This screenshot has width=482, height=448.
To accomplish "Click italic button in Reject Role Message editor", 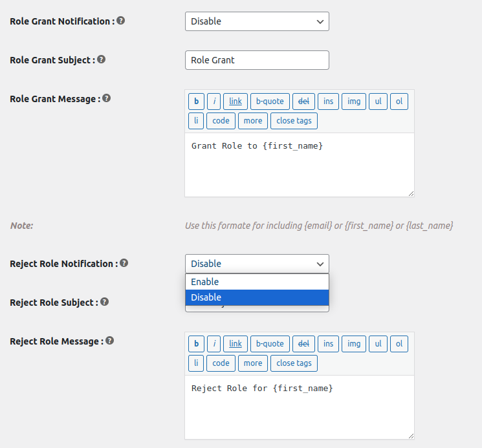I will pos(214,344).
